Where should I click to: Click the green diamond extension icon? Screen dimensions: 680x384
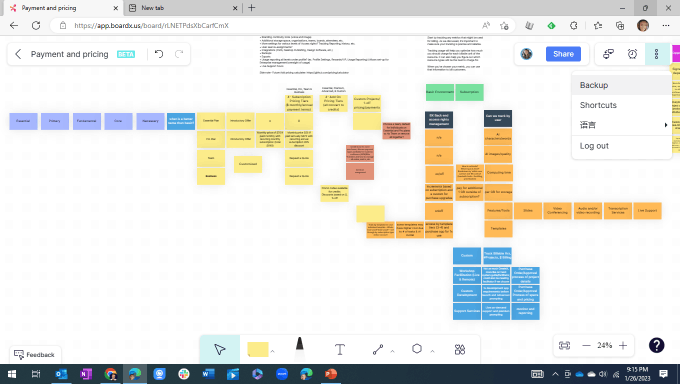coord(551,26)
